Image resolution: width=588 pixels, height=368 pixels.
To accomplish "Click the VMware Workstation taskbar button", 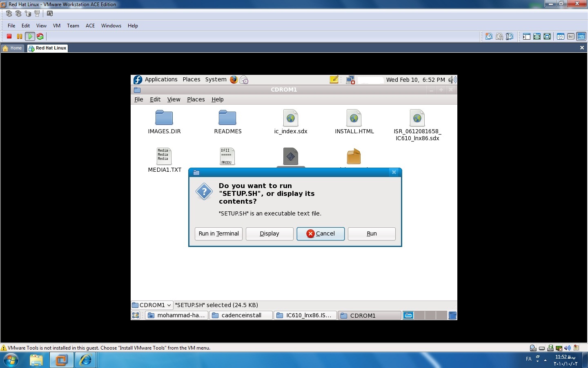I will (x=62, y=360).
